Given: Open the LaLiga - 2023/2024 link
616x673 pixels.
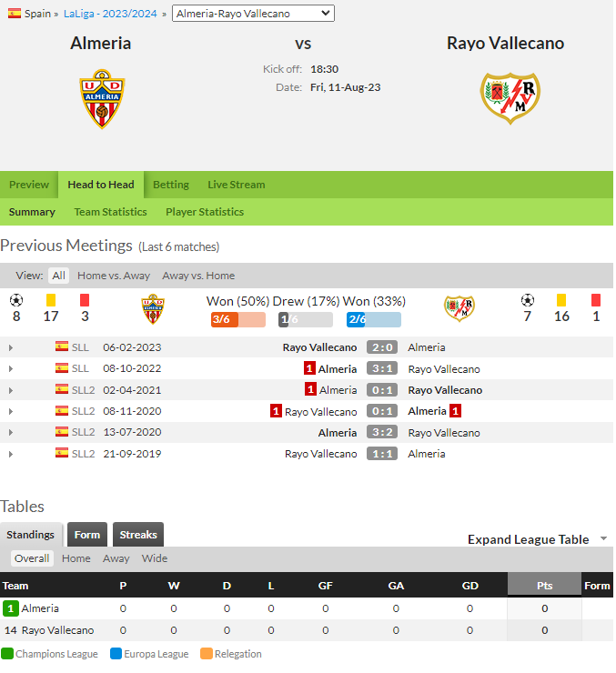Looking at the screenshot, I should [x=110, y=14].
